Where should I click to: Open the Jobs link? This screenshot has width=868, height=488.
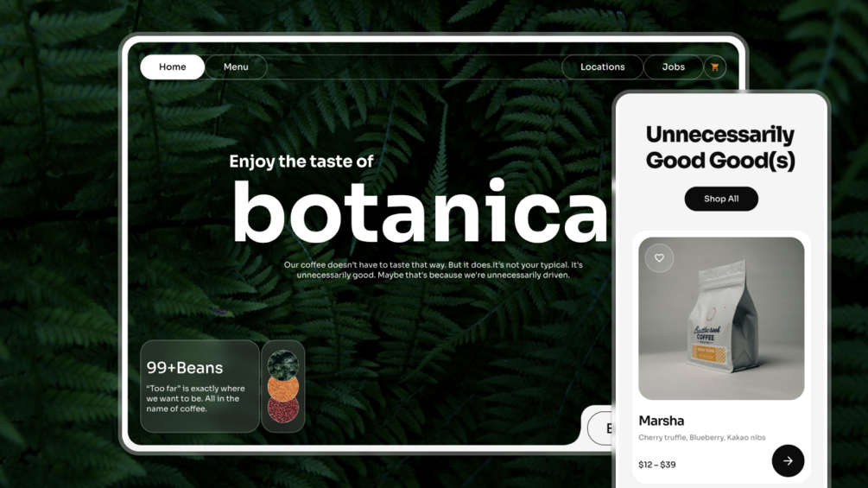pos(673,67)
